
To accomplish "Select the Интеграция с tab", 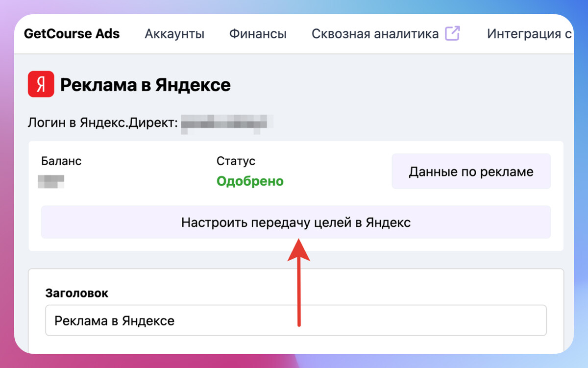I will click(x=530, y=34).
